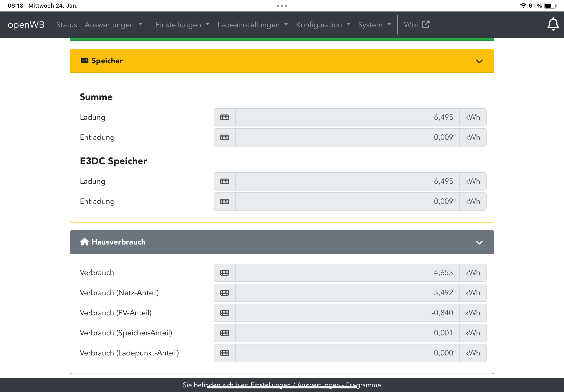Click keyboard icon beside Verbrauch (PV-Anteil)
The width and height of the screenshot is (564, 392).
click(224, 313)
